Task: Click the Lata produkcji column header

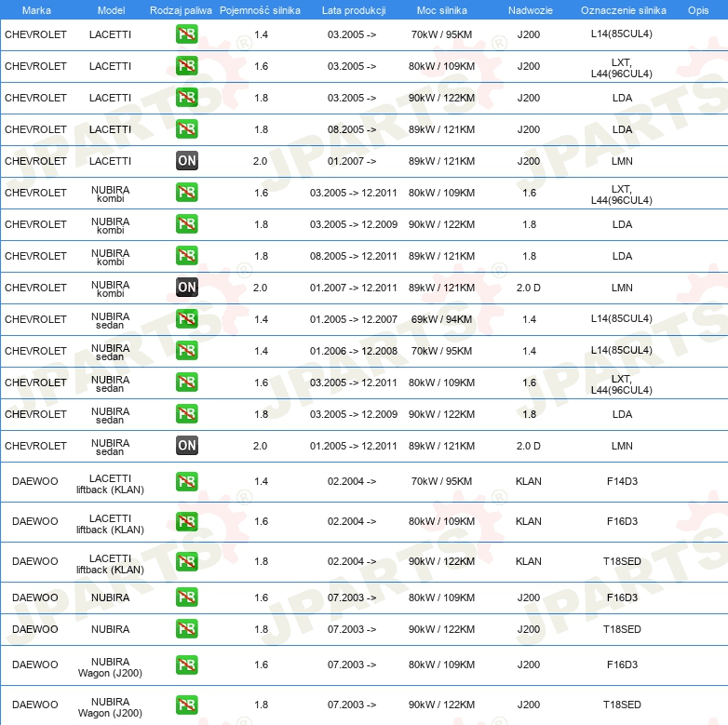Action: 354,10
